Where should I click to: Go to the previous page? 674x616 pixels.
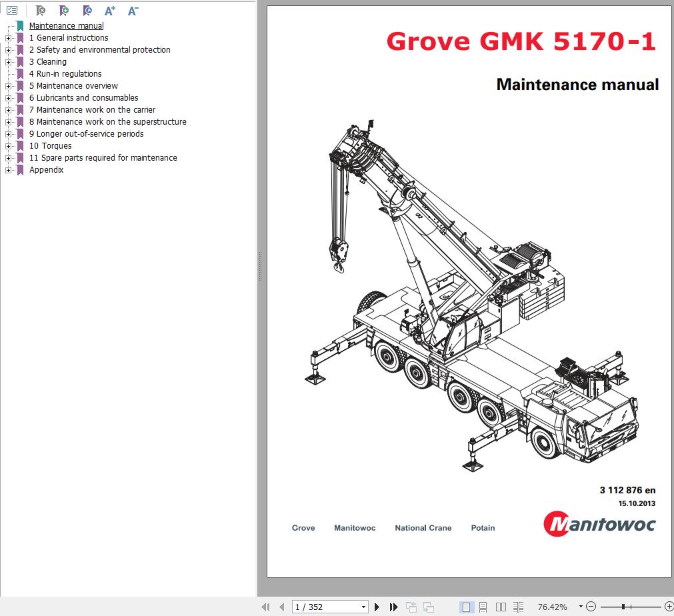coord(281,607)
